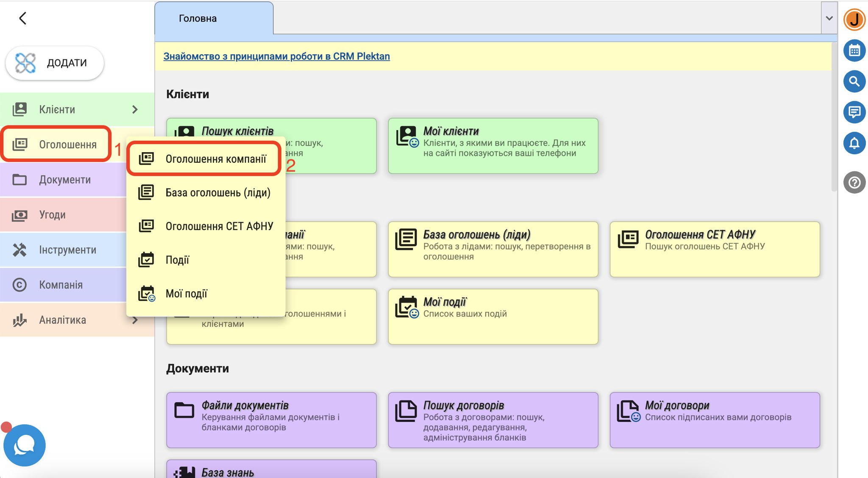
Task: Open messages chat bubble icon on right
Action: [x=854, y=112]
